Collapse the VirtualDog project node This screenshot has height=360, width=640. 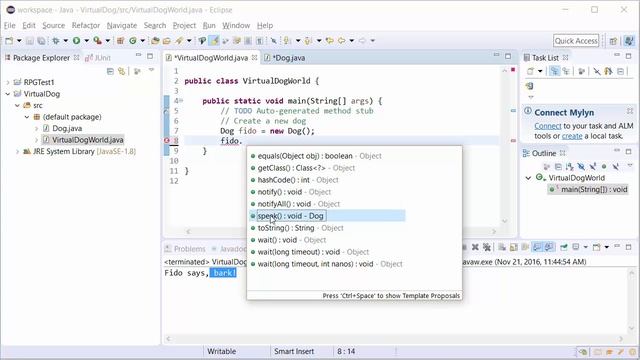pyautogui.click(x=8, y=94)
